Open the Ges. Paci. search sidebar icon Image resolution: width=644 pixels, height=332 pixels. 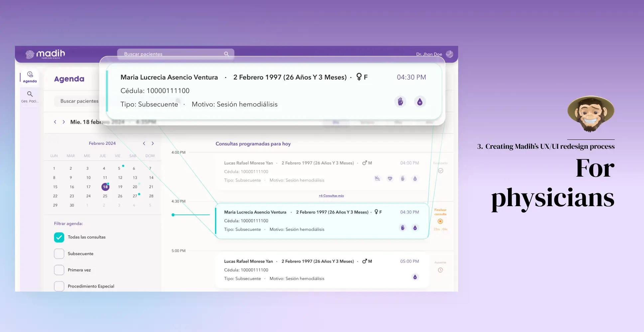click(x=30, y=97)
